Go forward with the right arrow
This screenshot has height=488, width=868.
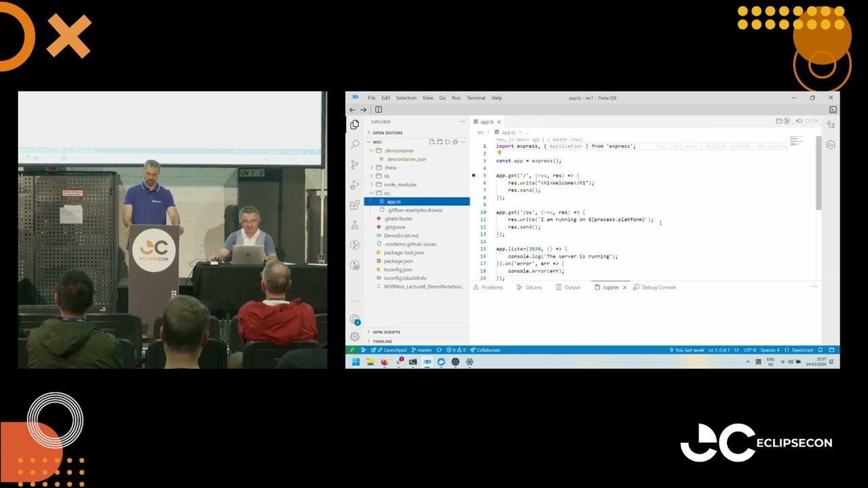click(363, 110)
